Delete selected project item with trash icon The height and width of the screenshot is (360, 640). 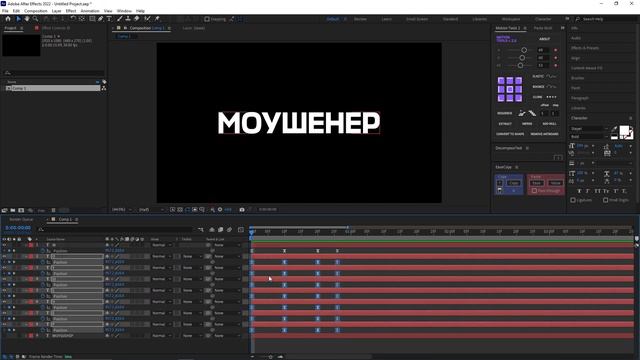[53, 210]
